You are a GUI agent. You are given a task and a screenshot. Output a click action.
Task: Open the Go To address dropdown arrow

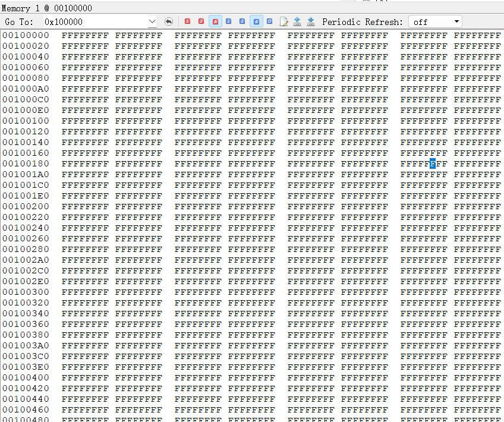pyautogui.click(x=152, y=22)
